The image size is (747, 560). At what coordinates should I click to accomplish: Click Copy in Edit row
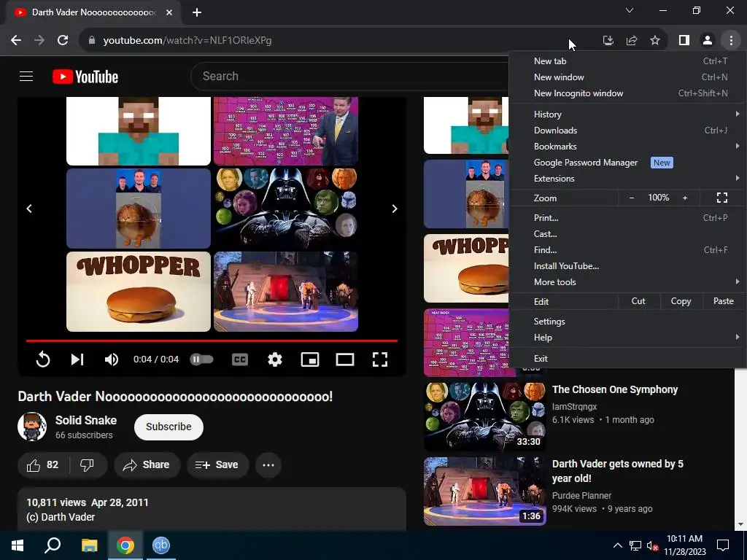tap(681, 301)
